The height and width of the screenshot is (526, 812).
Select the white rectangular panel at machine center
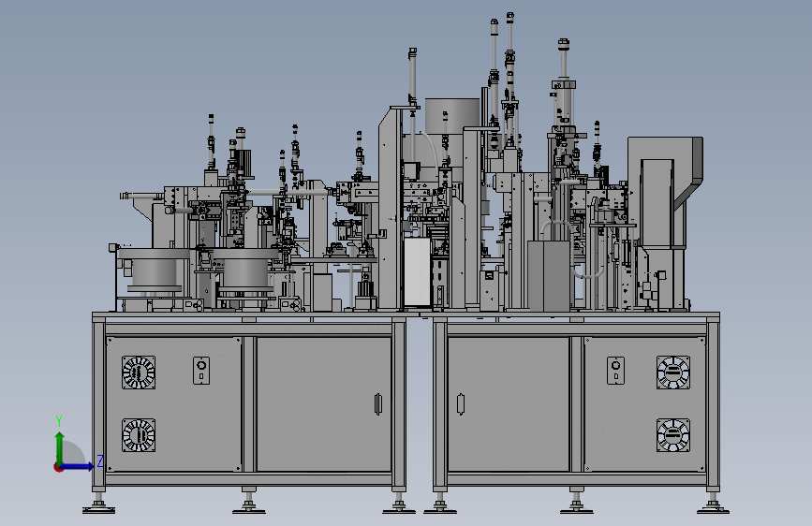click(x=418, y=271)
